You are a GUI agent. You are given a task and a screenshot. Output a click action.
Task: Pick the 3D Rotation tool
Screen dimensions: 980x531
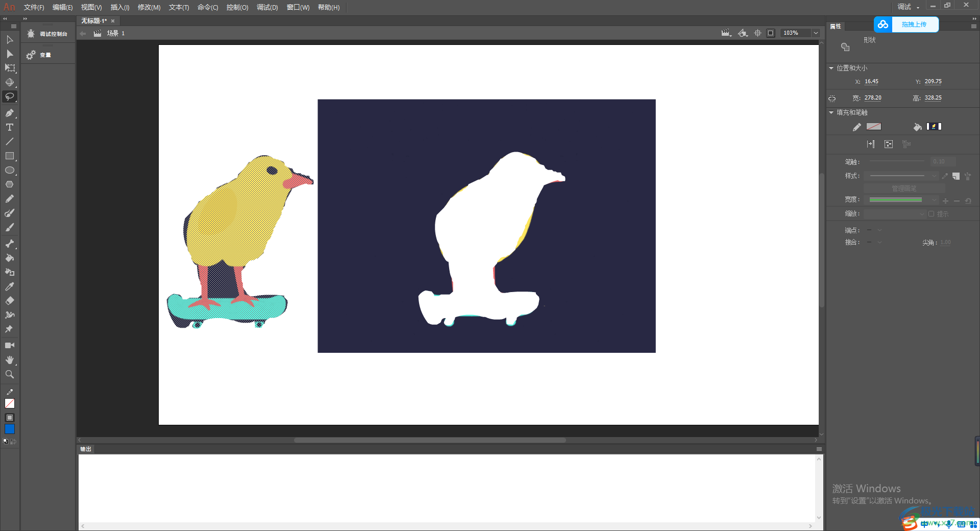10,82
